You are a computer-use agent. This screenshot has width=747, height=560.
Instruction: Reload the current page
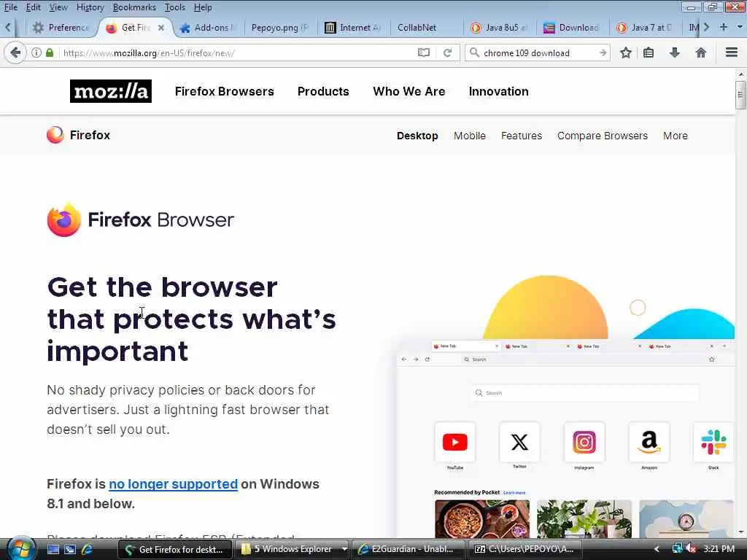coord(447,52)
